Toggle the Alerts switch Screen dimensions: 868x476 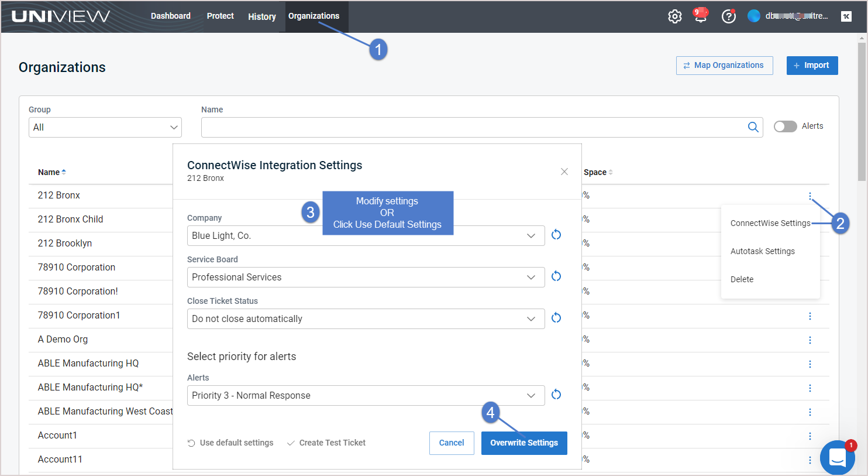coord(786,126)
